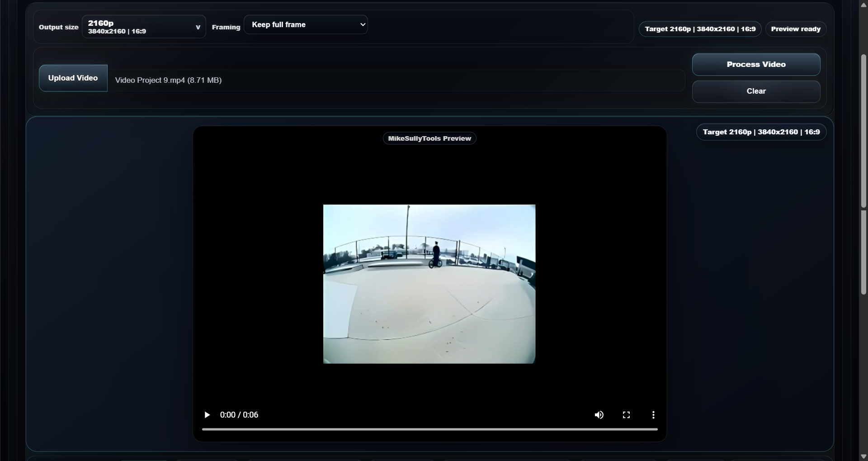
Task: Click the 0:00 / 0:06 time display
Action: pos(239,415)
